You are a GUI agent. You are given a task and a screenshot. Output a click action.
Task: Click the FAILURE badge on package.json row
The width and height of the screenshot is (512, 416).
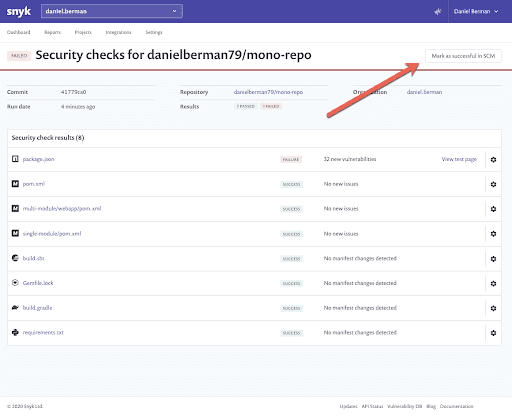point(291,160)
